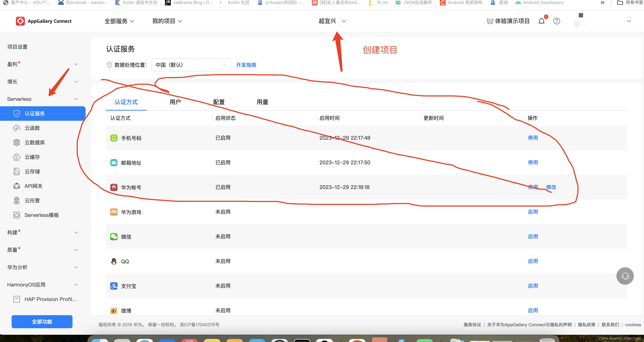Screen dimensions: 644x342
Task: Click the Serverless template icon
Action: pyautogui.click(x=16, y=215)
